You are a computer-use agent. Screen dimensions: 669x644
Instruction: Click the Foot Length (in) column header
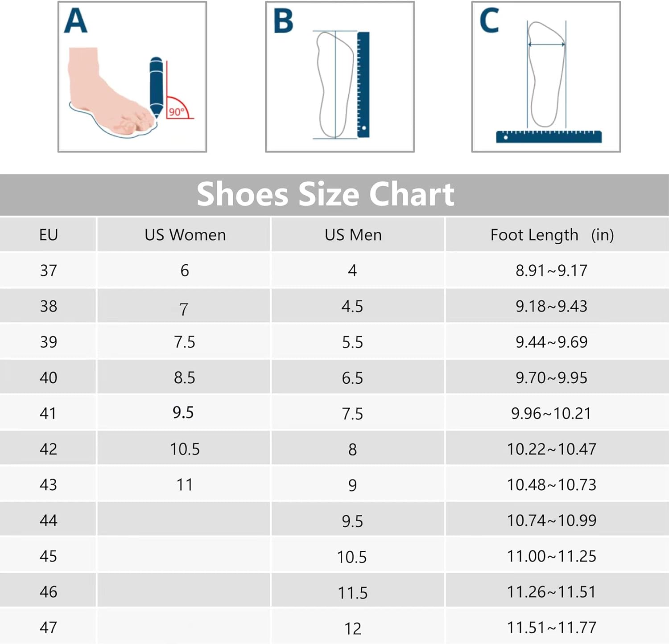point(552,235)
